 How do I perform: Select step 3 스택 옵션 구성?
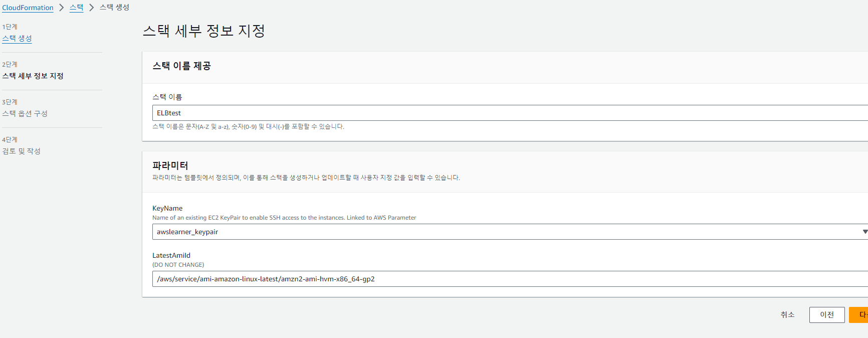(x=25, y=113)
